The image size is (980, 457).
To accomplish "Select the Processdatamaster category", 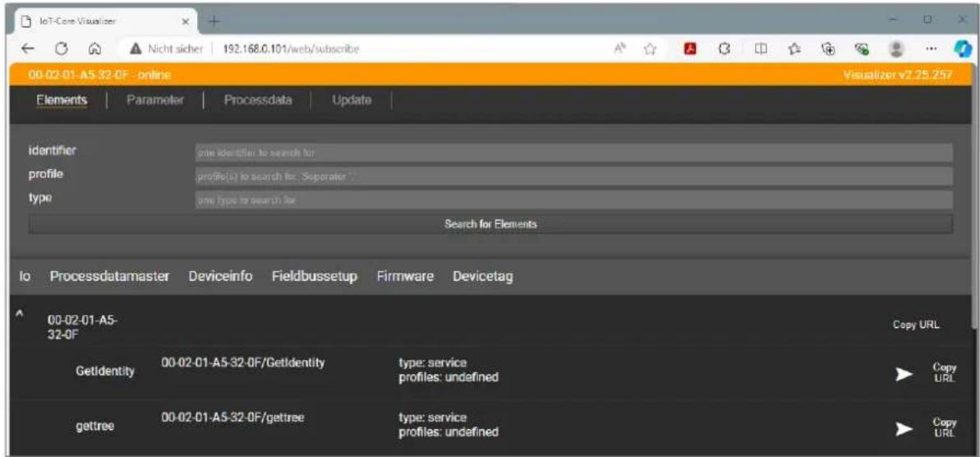I will 110,276.
